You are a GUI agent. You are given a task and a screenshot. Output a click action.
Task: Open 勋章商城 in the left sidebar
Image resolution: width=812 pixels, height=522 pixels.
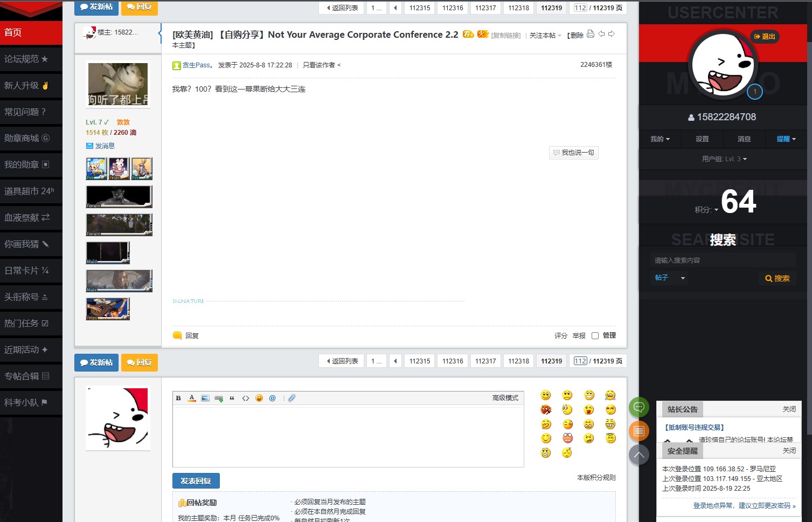pyautogui.click(x=27, y=138)
